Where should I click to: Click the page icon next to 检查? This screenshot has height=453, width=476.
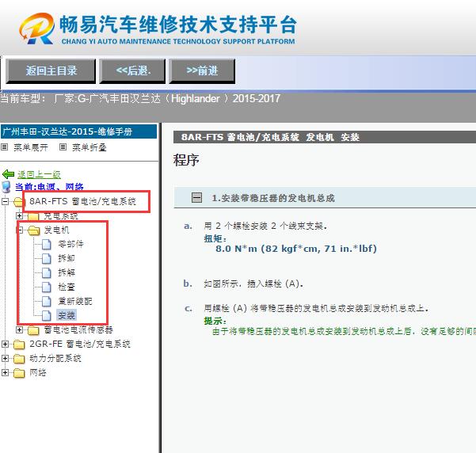tap(47, 287)
